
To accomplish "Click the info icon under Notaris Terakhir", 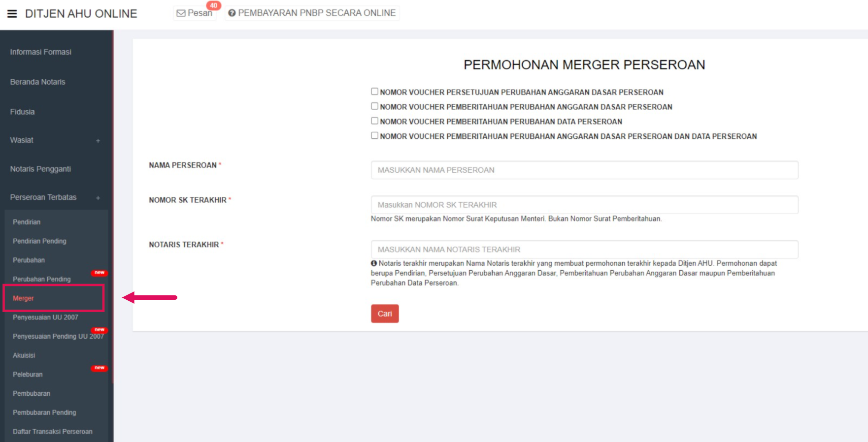I will [x=374, y=263].
